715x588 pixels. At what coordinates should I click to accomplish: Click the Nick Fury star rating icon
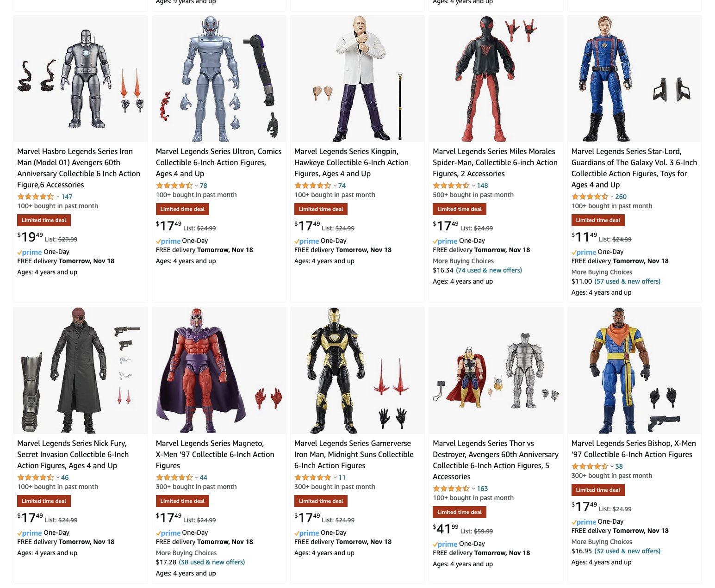(36, 477)
